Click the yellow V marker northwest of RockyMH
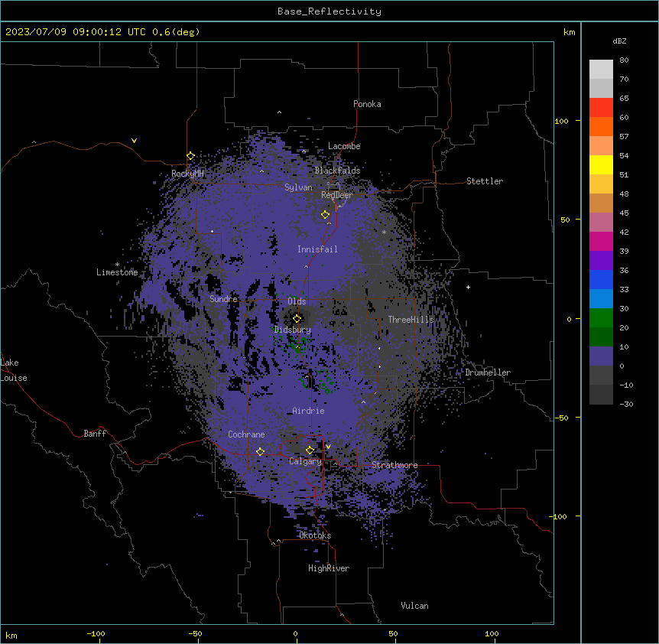659x644 pixels. (134, 141)
